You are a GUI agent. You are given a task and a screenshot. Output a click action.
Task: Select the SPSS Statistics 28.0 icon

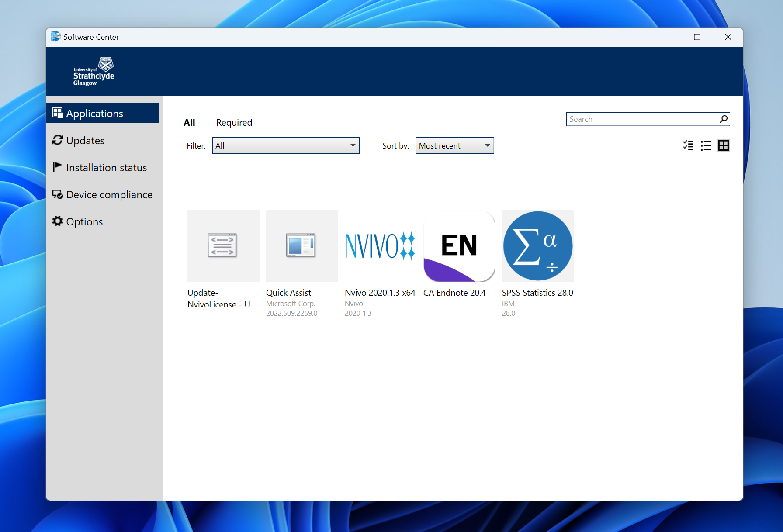point(537,246)
